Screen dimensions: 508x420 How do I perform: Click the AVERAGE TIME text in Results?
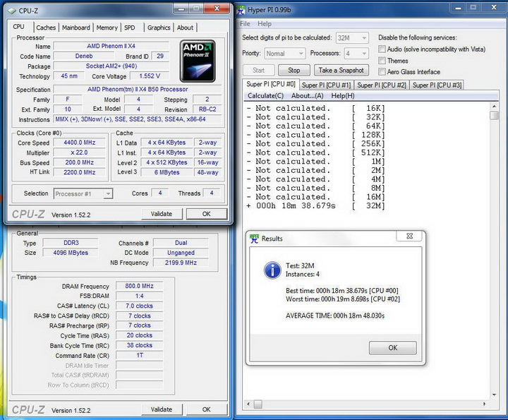tap(335, 316)
